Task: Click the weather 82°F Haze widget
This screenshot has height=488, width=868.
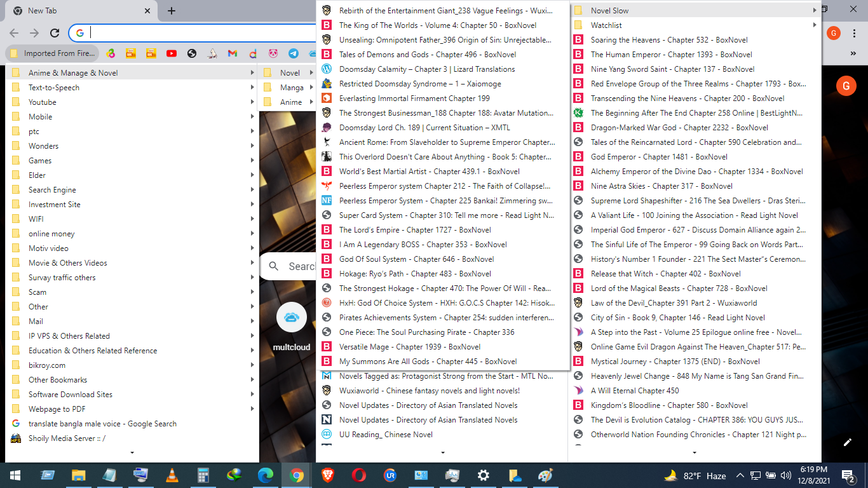Action: [695, 475]
